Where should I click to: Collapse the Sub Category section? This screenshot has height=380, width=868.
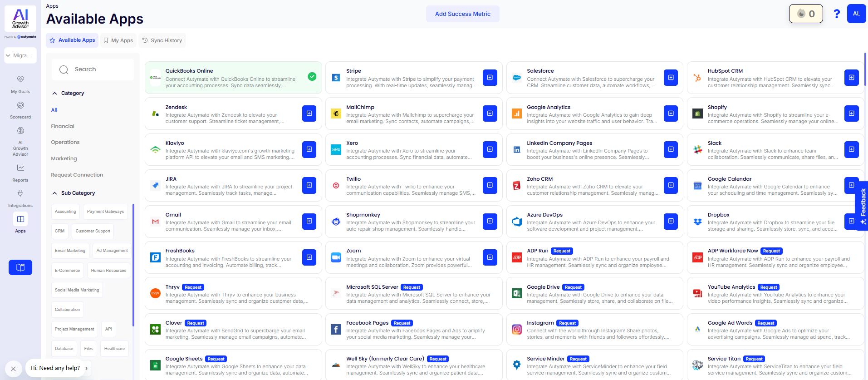(55, 193)
